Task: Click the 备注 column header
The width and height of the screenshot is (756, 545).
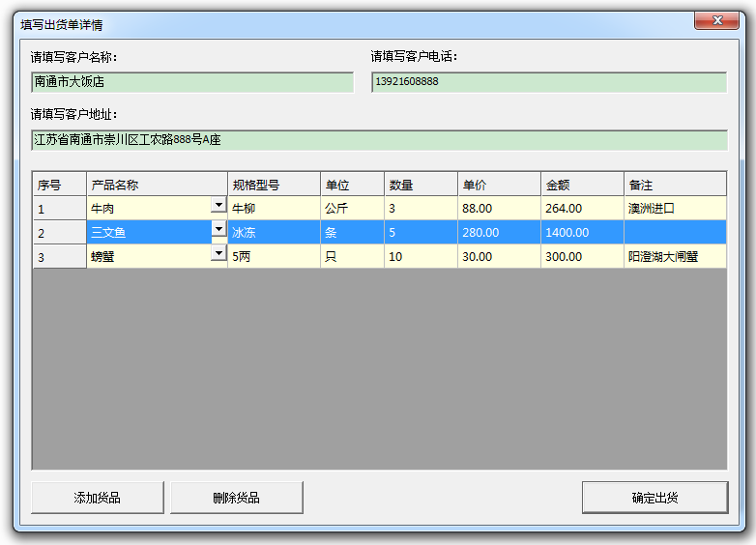Action: 675,185
